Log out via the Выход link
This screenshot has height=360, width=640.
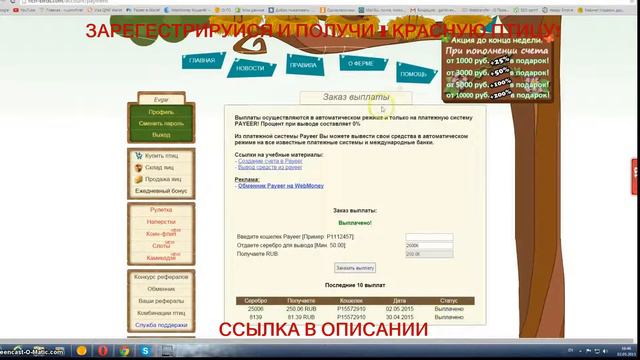click(x=161, y=135)
